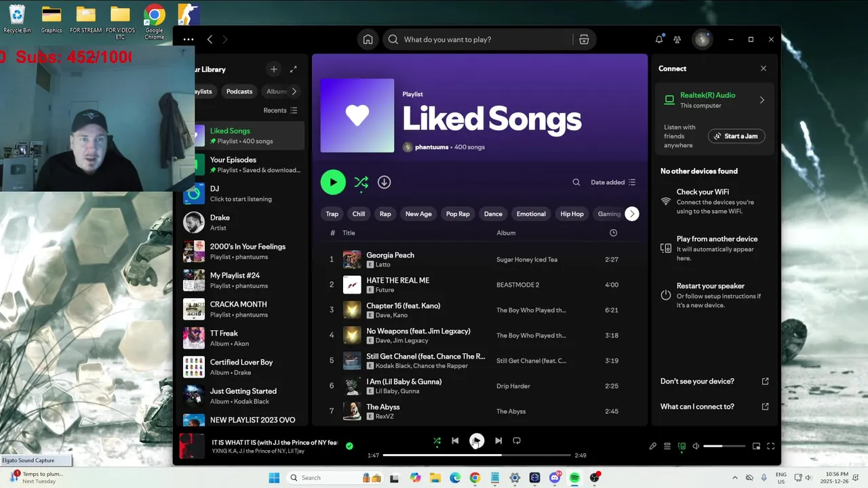The image size is (868, 488).
Task: Toggle the green liked checkmark for current song
Action: [x=349, y=446]
